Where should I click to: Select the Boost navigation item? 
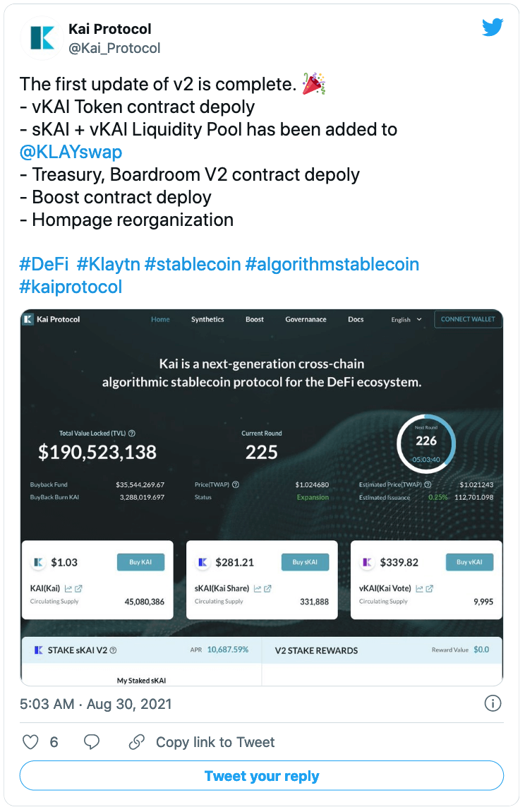[x=255, y=320]
